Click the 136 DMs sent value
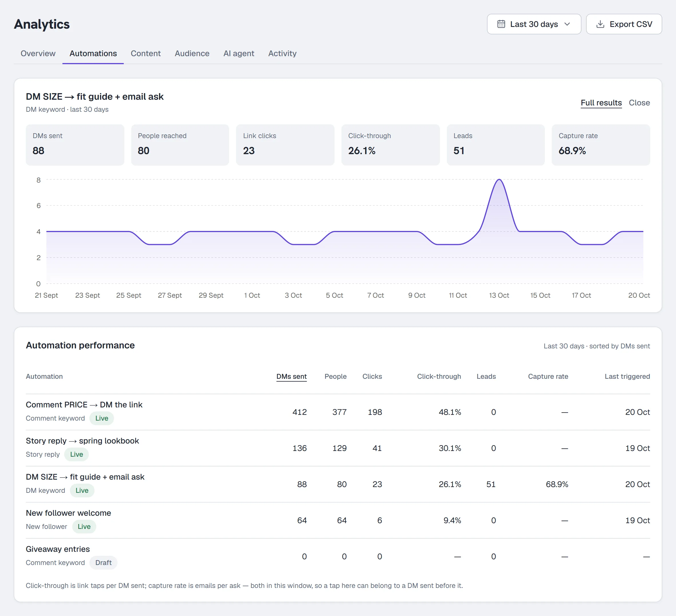 click(299, 448)
